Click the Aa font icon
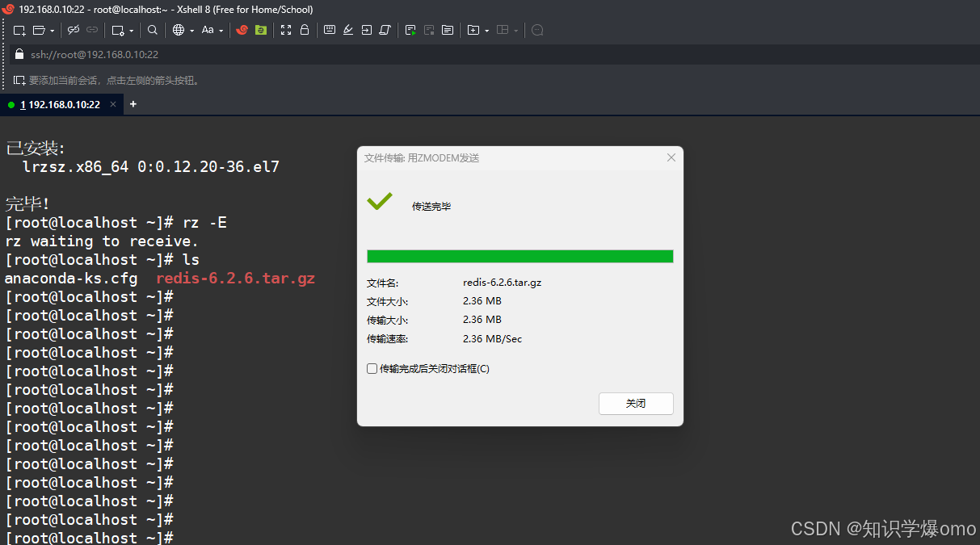The width and height of the screenshot is (980, 545). click(x=208, y=30)
